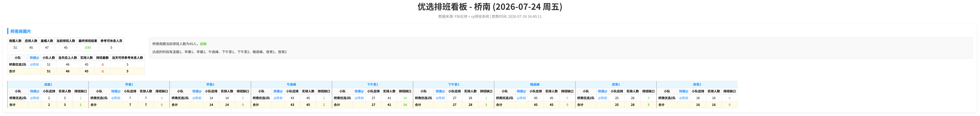Click the 达标 value under 最终排班结果
980x116 pixels.
pyautogui.click(x=88, y=48)
